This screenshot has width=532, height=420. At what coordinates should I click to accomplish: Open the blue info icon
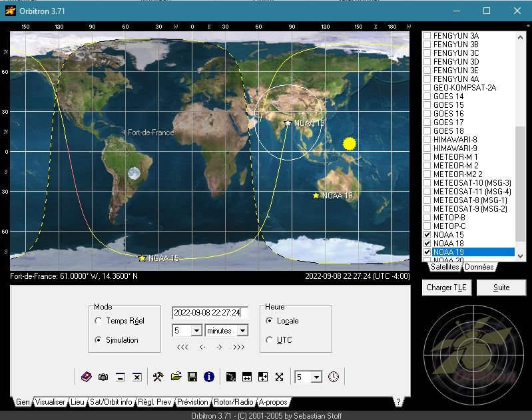(208, 377)
